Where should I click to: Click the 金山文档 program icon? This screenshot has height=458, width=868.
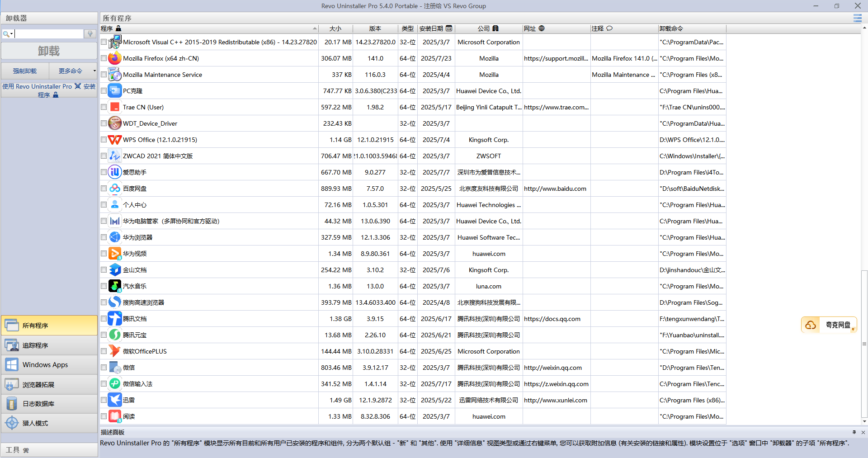point(115,270)
